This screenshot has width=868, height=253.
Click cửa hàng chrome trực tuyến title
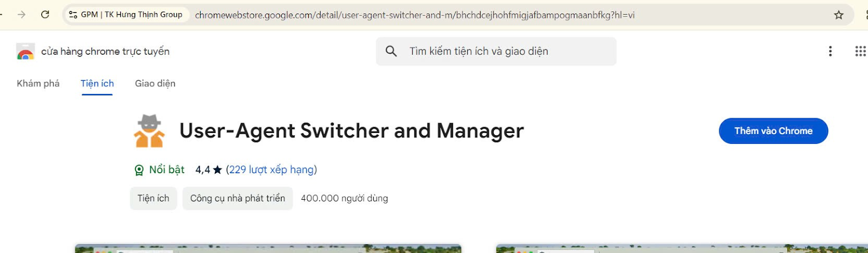tap(105, 52)
